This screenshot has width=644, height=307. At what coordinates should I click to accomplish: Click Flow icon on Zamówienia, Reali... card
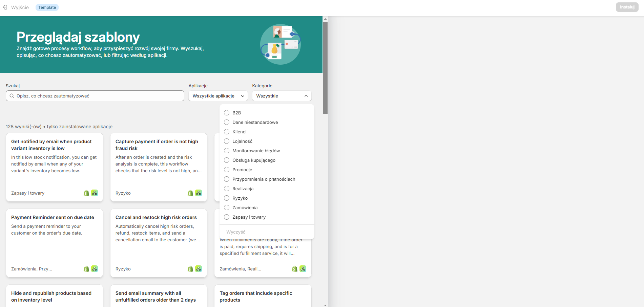tap(303, 269)
